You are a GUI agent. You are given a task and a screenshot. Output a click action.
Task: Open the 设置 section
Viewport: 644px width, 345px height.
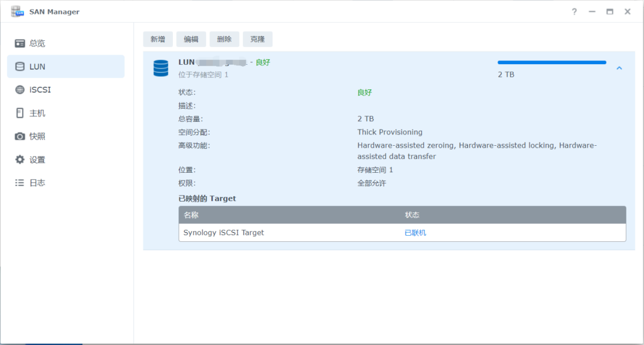tap(65, 160)
